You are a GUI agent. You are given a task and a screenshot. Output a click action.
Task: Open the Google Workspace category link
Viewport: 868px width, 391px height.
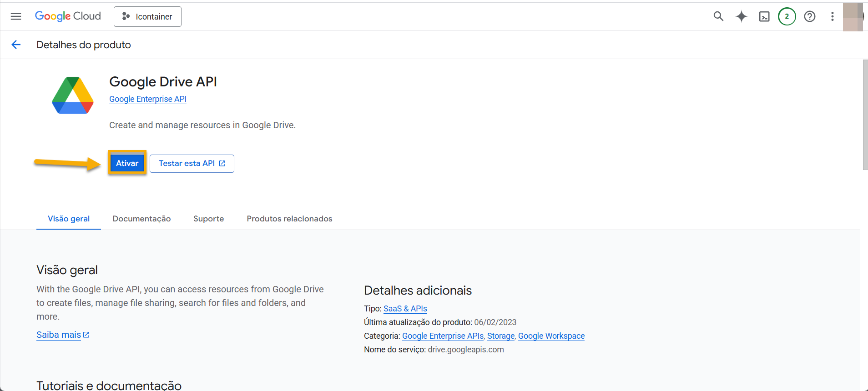tap(551, 336)
